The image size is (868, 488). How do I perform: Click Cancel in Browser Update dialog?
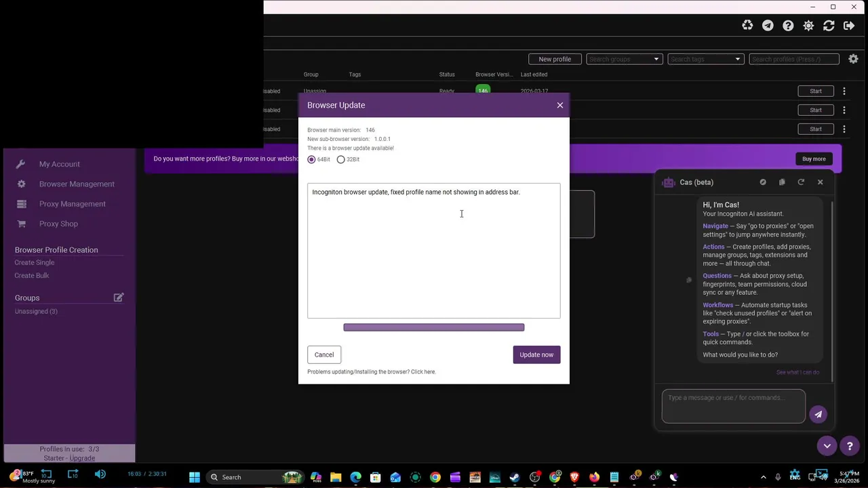click(x=324, y=354)
